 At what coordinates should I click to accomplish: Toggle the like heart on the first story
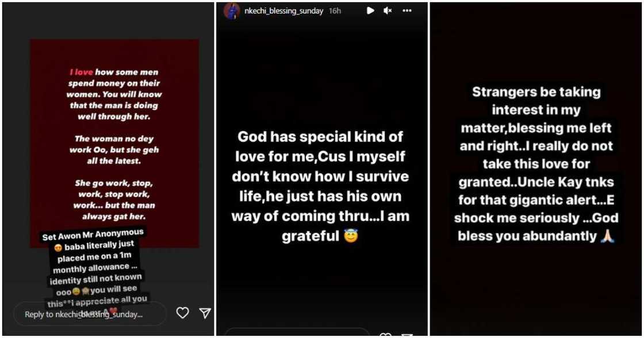182,312
